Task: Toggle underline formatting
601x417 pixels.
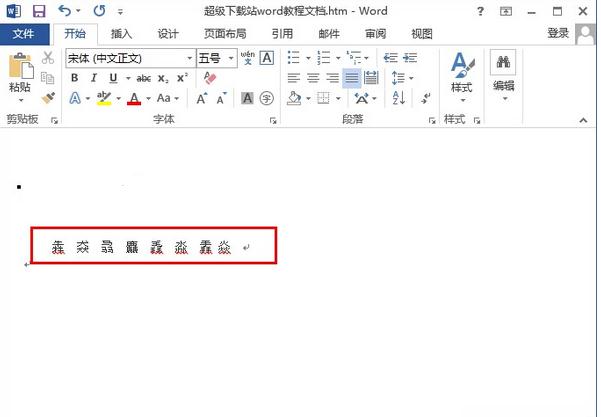Action: point(113,78)
